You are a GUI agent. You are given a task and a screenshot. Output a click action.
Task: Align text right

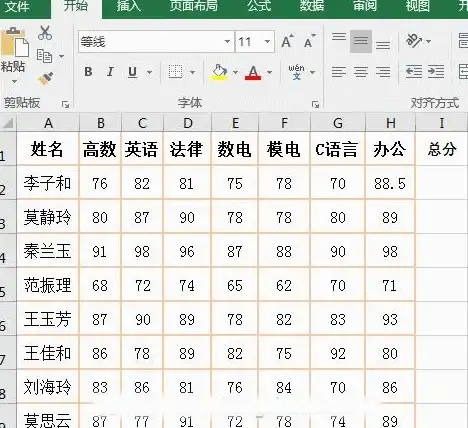coord(383,72)
